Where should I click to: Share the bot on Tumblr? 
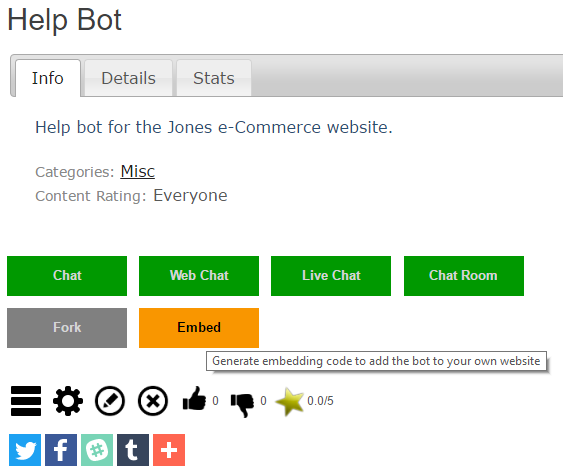[x=133, y=450]
